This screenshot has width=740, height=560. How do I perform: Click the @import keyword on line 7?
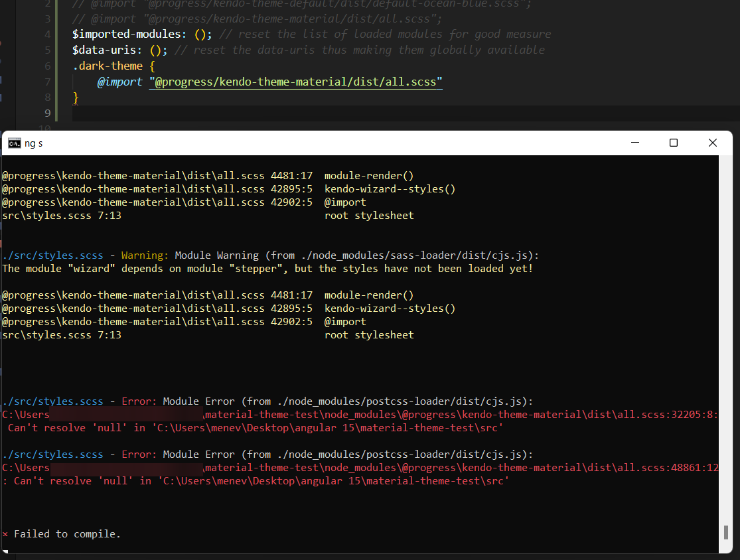tap(119, 82)
